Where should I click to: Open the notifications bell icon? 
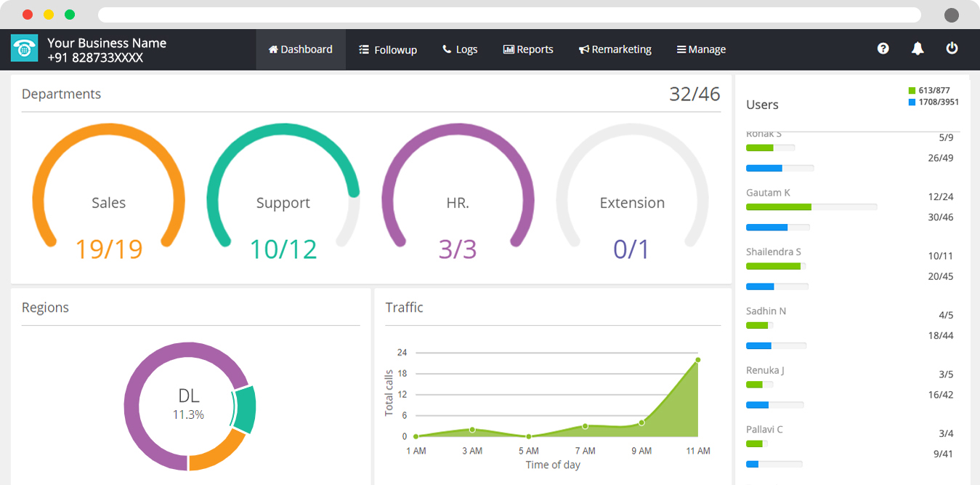point(918,49)
